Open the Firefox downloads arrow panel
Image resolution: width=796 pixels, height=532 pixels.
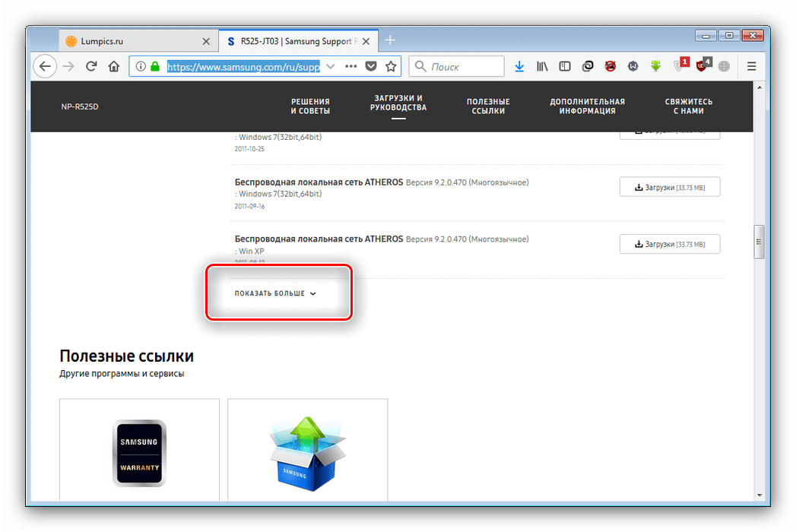click(x=519, y=67)
